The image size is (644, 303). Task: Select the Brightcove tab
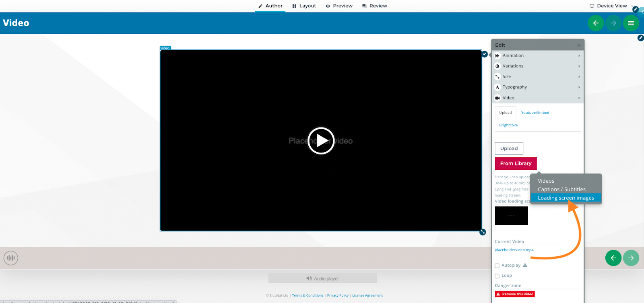point(508,125)
